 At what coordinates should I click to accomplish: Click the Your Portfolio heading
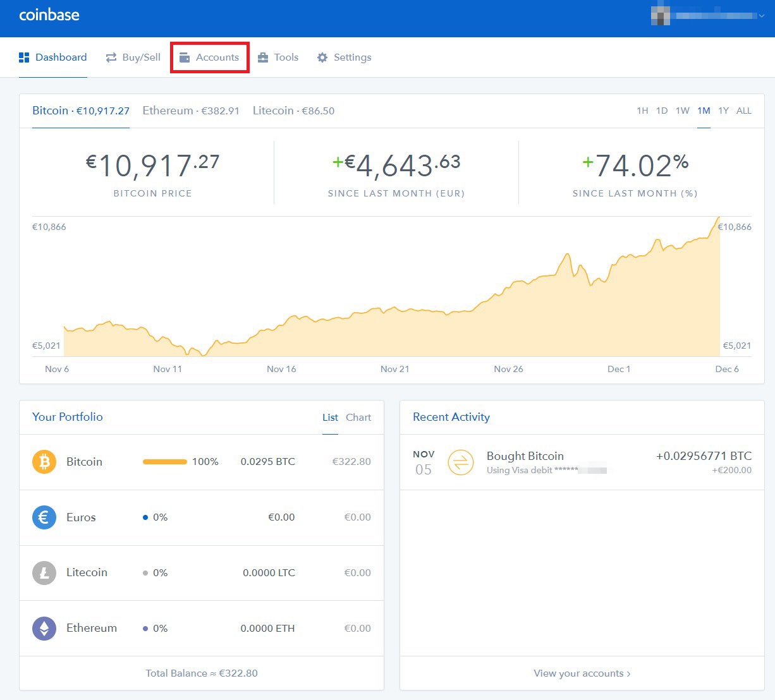[68, 417]
